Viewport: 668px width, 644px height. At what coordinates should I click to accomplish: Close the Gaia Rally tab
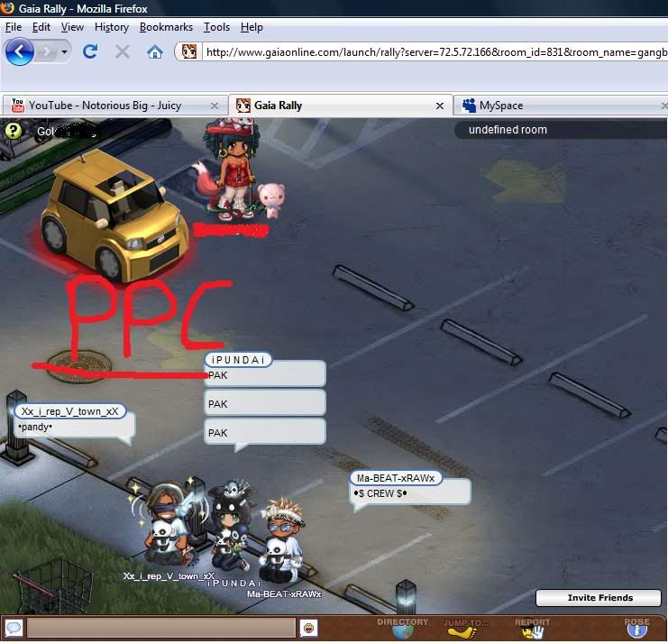click(440, 106)
